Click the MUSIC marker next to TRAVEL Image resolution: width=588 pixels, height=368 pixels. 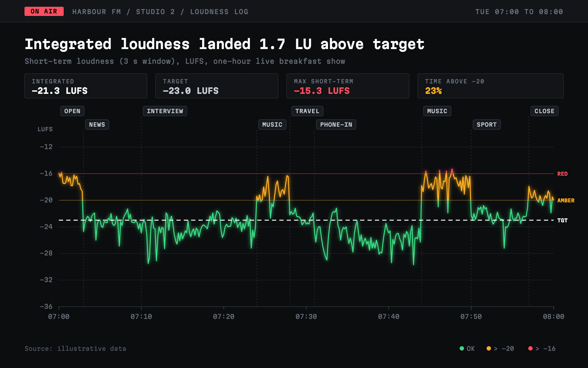pos(272,125)
